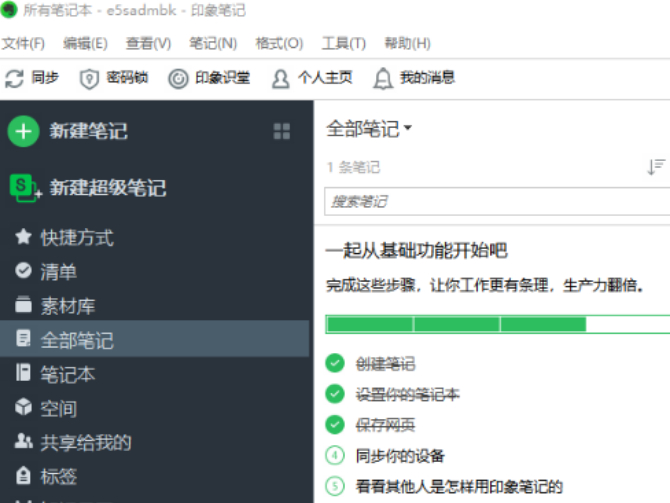
Task: Click 新建超级笔记 green S icon
Action: click(x=25, y=188)
